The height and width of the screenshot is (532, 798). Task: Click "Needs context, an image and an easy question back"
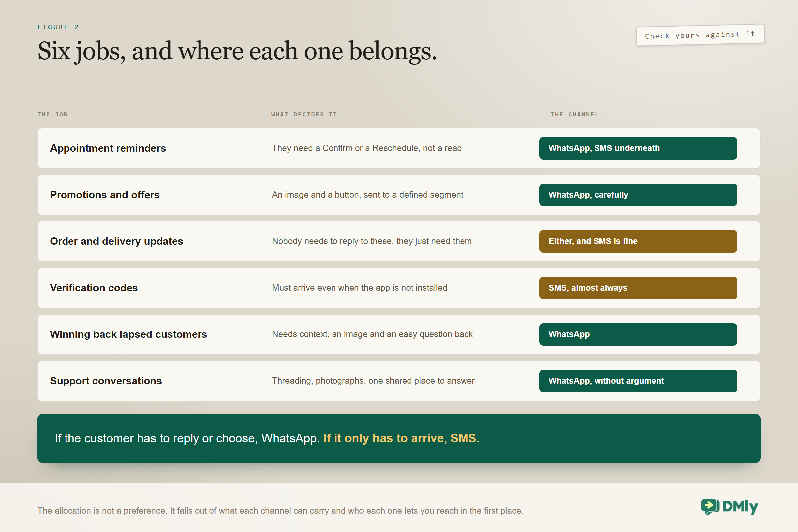coord(372,334)
